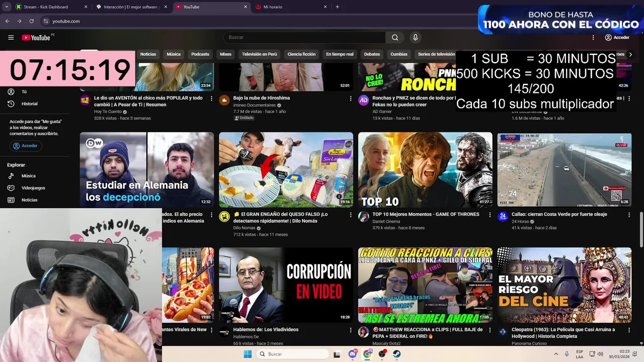Viewport: 644px width, 362px height.
Task: Open options menu for Callao Costa Verde video
Action: pos(629,215)
